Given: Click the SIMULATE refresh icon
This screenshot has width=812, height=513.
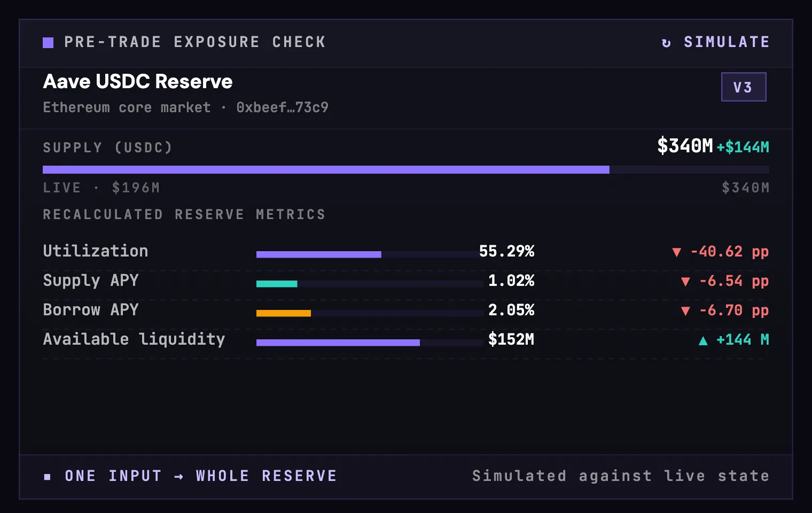Looking at the screenshot, I should point(666,43).
